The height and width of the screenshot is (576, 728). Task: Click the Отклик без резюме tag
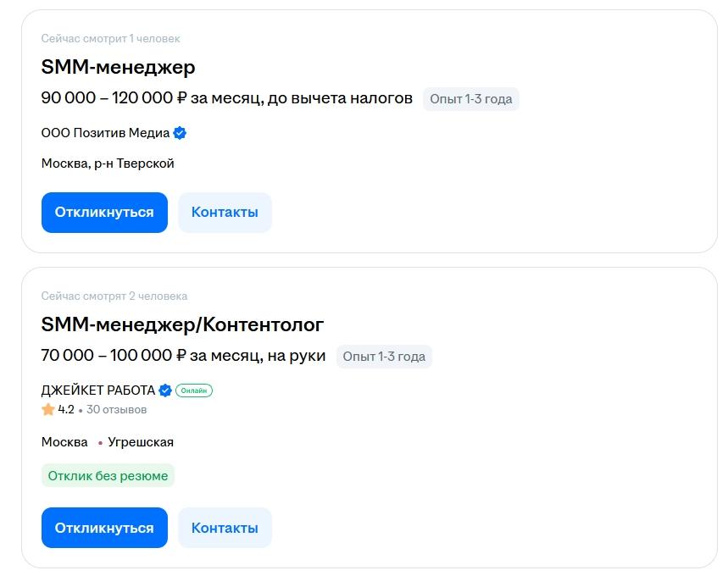108,475
